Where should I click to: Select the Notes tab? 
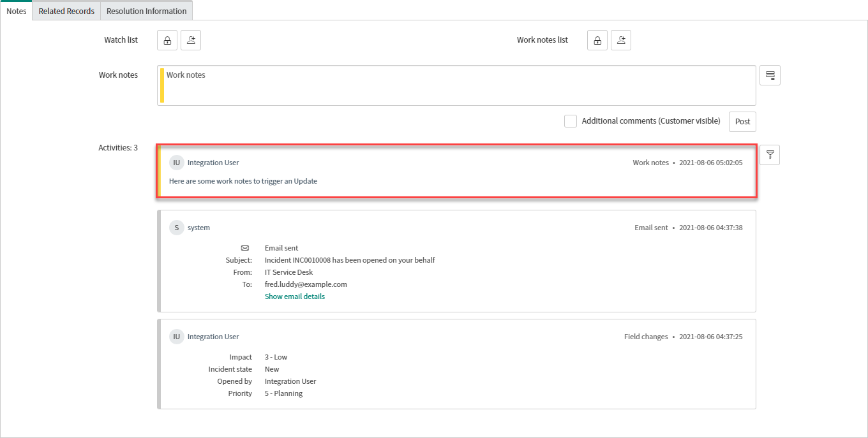tap(16, 11)
